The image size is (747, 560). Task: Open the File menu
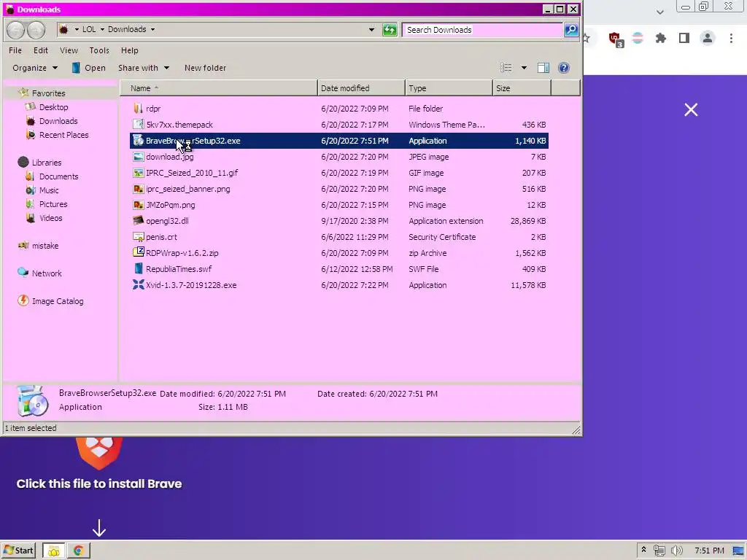(15, 50)
